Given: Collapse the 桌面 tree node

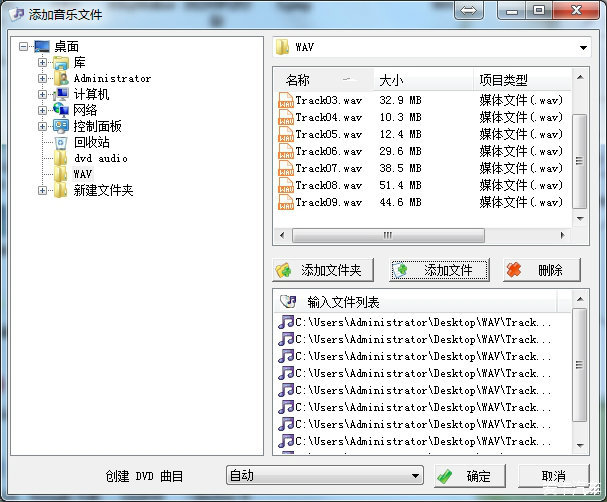Looking at the screenshot, I should [x=24, y=46].
